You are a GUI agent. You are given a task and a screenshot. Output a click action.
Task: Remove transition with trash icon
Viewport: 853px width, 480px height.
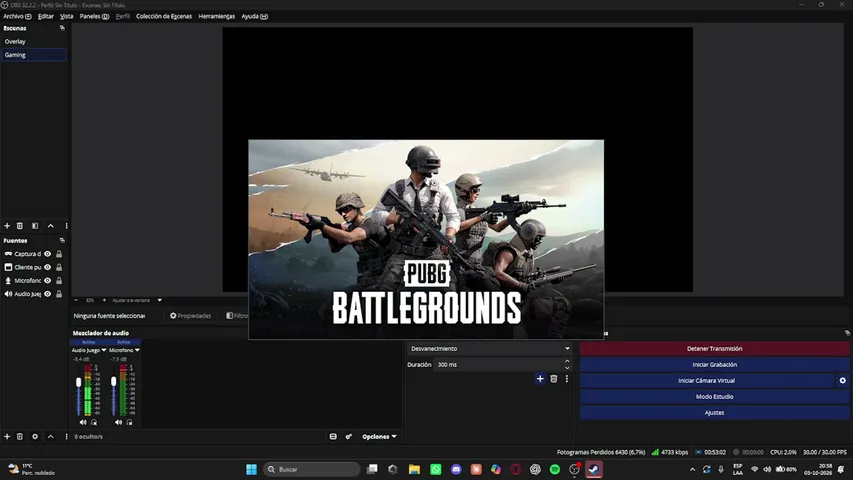[554, 379]
